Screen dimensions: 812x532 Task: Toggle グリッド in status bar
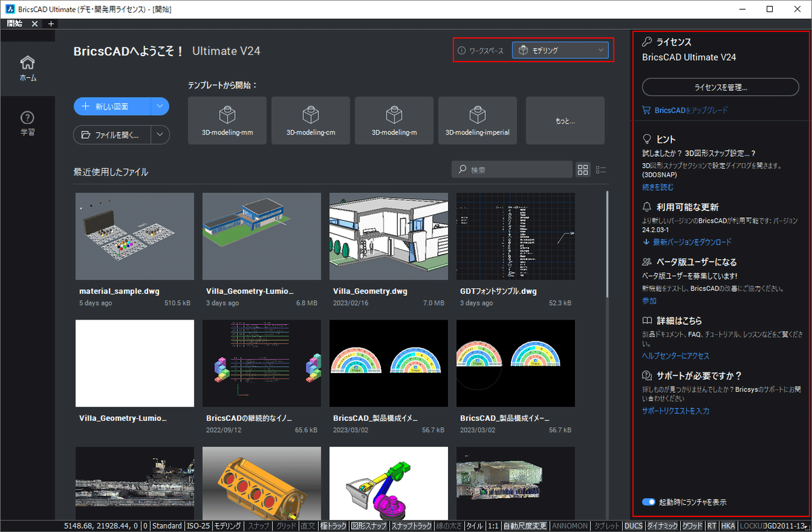(x=286, y=526)
